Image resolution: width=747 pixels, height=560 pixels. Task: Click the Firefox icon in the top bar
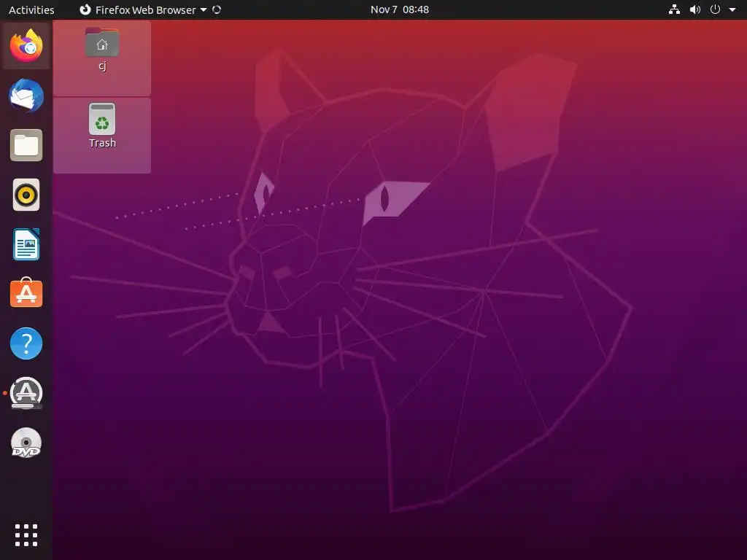pyautogui.click(x=85, y=9)
